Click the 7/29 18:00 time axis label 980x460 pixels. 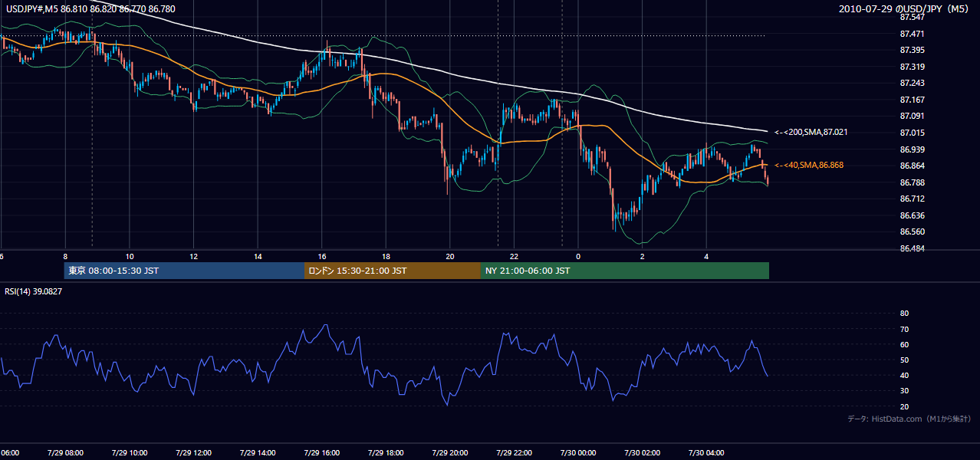(x=386, y=452)
